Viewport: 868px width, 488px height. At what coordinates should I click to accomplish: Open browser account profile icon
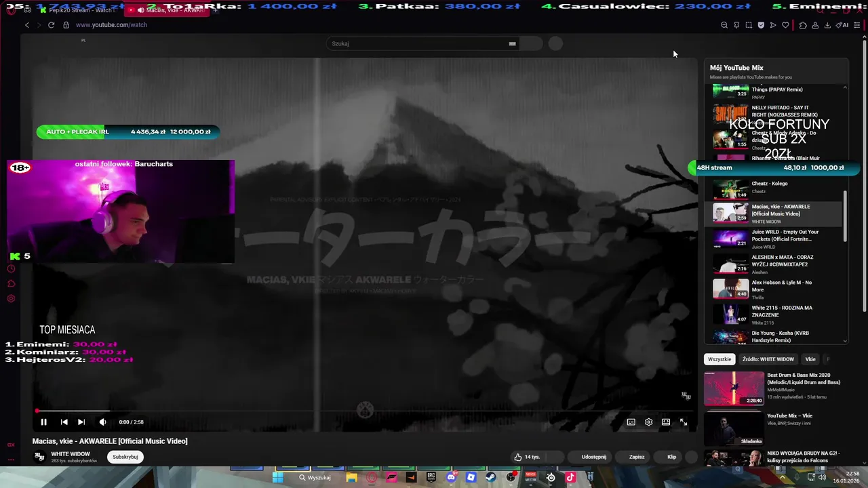[815, 25]
